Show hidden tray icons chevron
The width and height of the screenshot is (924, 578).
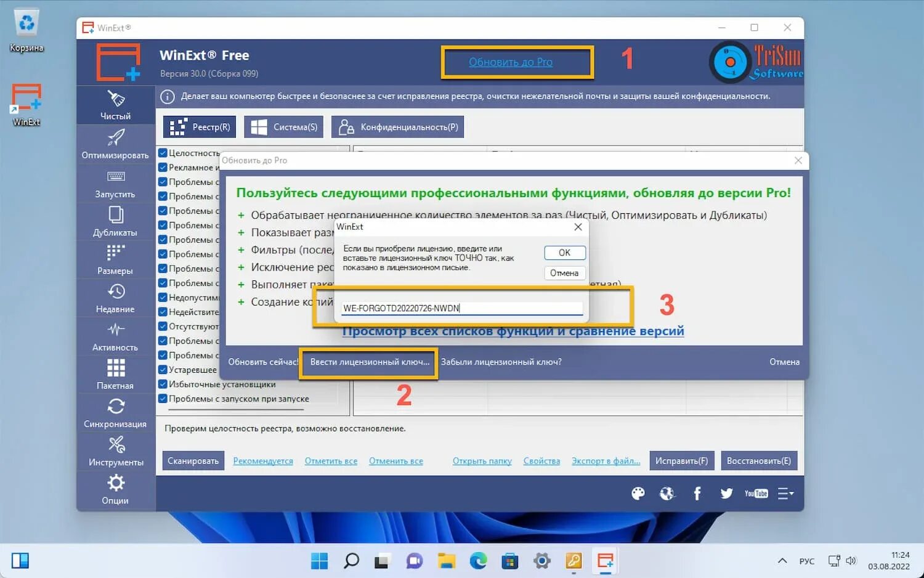pos(782,561)
